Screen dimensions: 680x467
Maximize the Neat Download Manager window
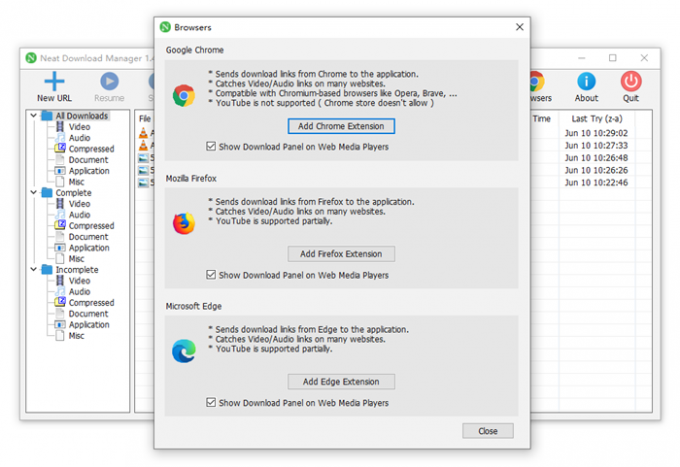pyautogui.click(x=612, y=58)
